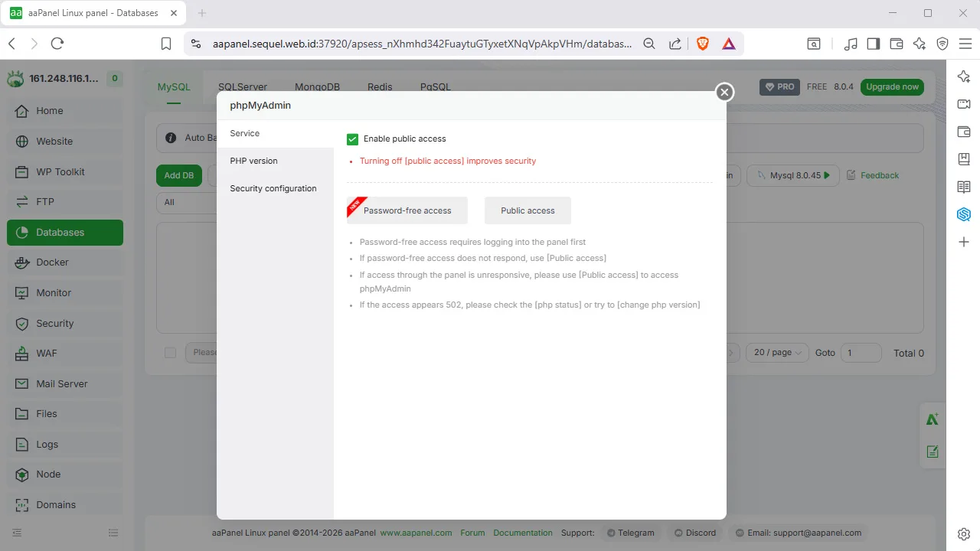Screen dimensions: 980x551
Task: Open the 20 / page dropdown
Action: (x=777, y=353)
